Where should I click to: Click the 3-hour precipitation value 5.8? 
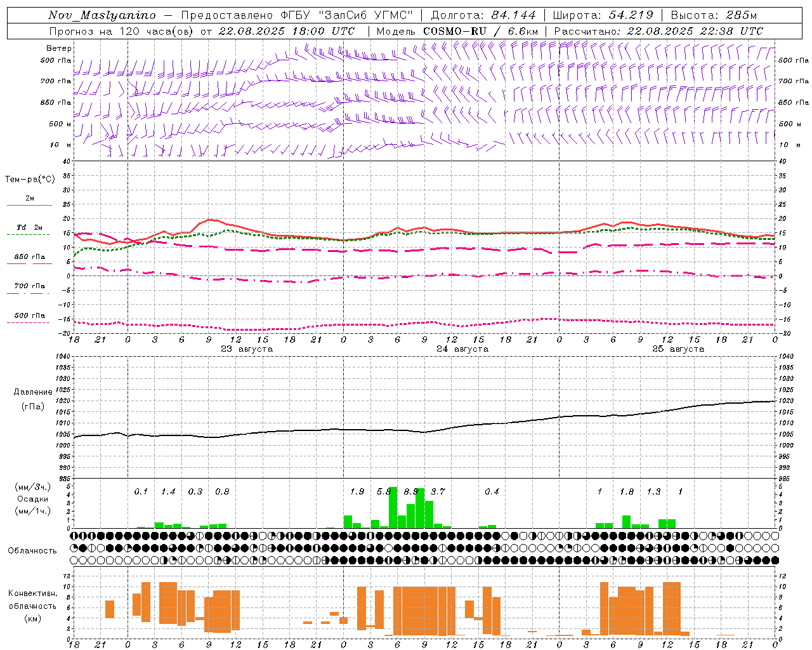tap(384, 491)
